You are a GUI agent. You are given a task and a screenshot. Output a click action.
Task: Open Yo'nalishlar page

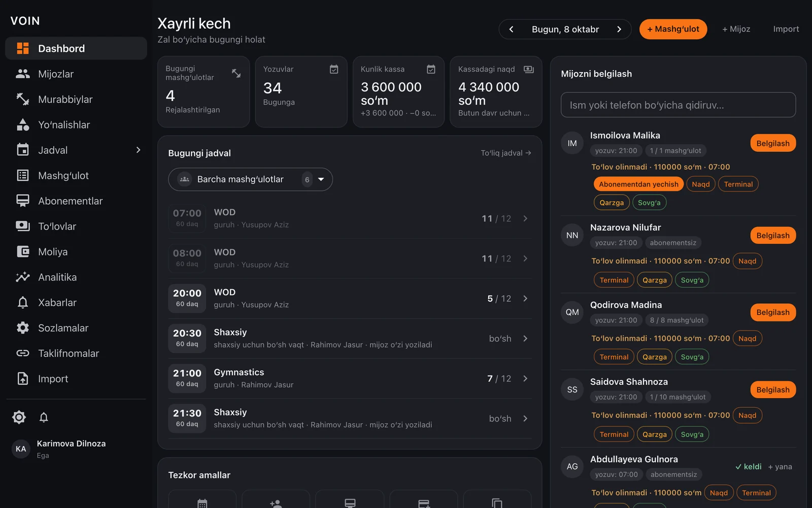[76, 124]
